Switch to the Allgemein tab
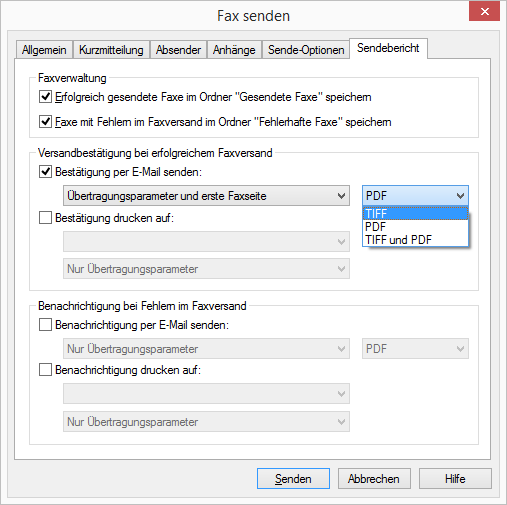 point(44,50)
